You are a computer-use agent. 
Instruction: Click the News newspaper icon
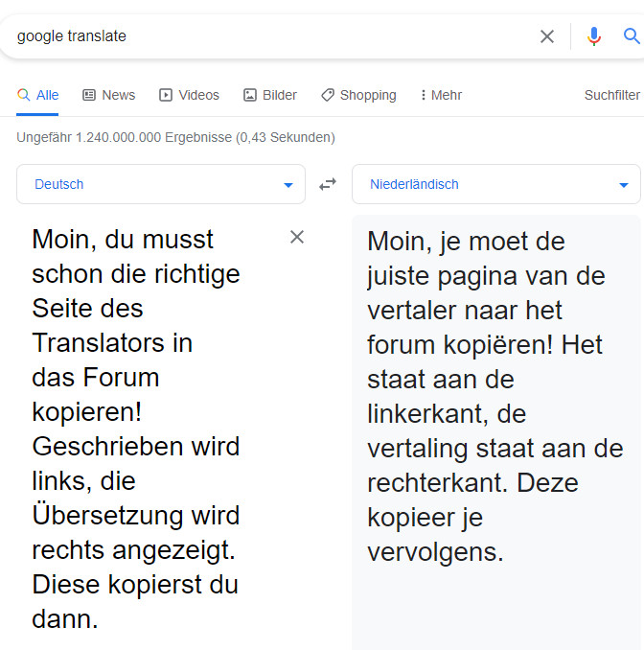(89, 95)
